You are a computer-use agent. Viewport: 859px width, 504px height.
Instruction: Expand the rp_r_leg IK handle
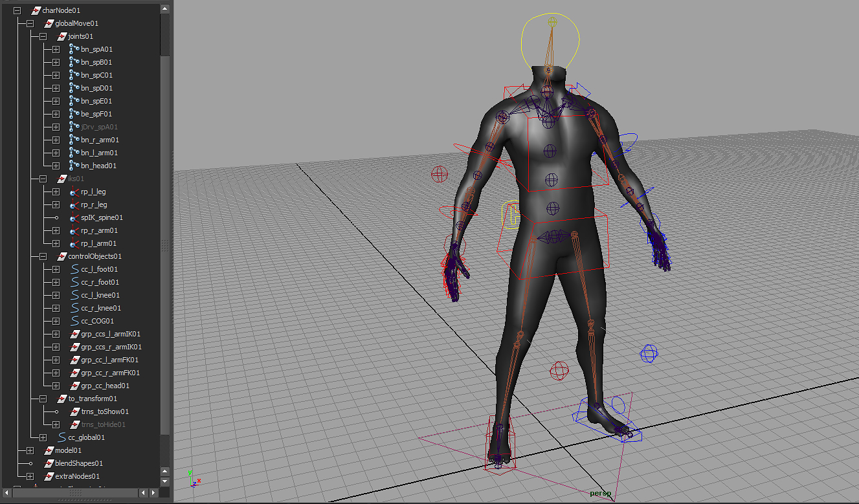[56, 204]
